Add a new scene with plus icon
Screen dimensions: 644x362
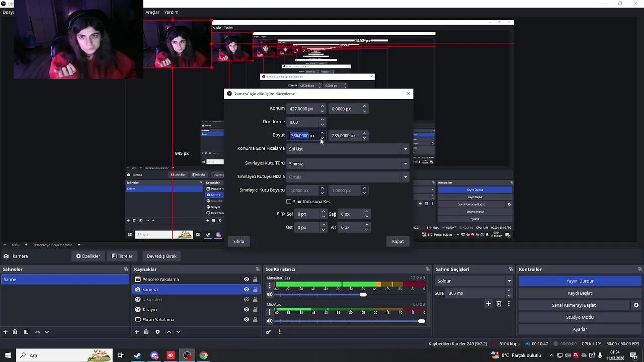pos(6,332)
